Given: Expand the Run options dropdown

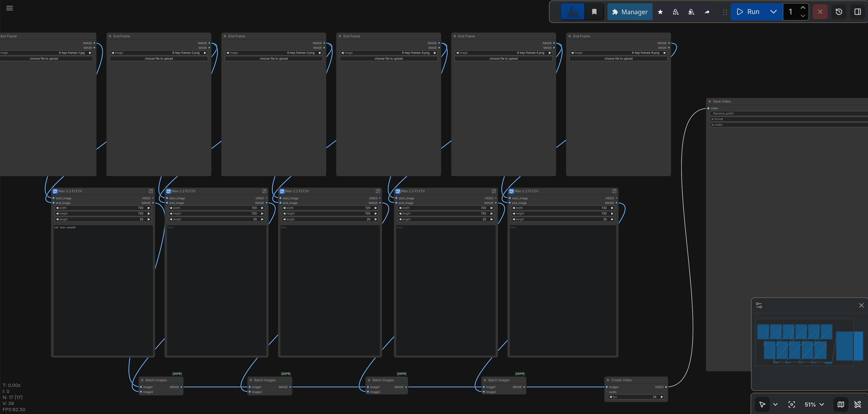Looking at the screenshot, I should 773,12.
